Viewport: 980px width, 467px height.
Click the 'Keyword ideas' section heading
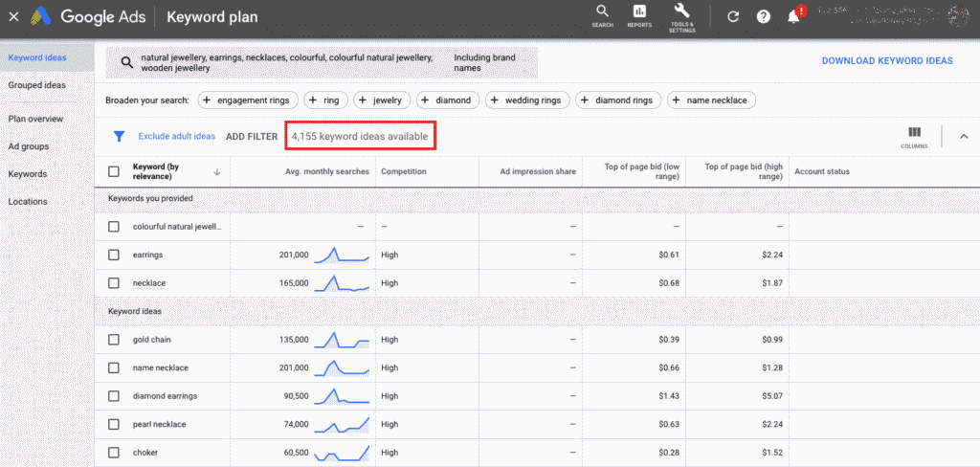[135, 311]
